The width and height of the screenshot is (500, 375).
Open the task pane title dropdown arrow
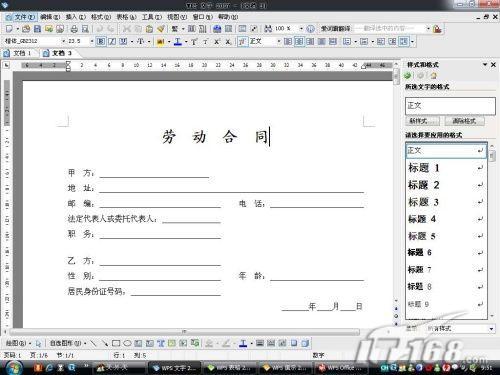(485, 65)
